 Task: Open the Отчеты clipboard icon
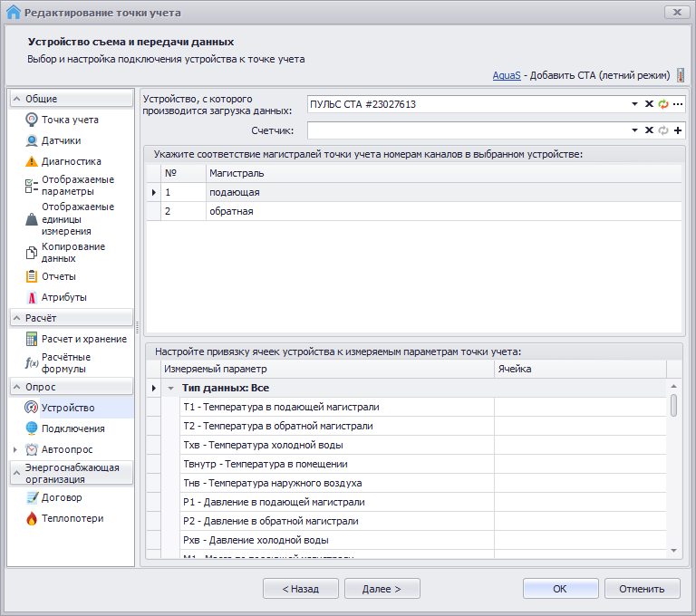coord(32,276)
